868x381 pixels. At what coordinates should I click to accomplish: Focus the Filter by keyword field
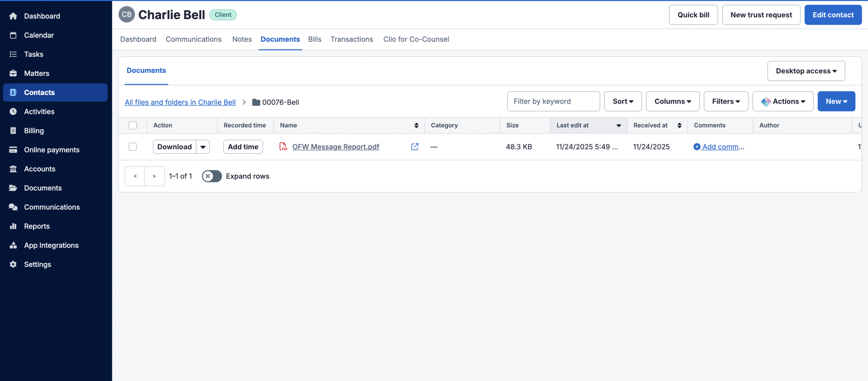click(553, 101)
